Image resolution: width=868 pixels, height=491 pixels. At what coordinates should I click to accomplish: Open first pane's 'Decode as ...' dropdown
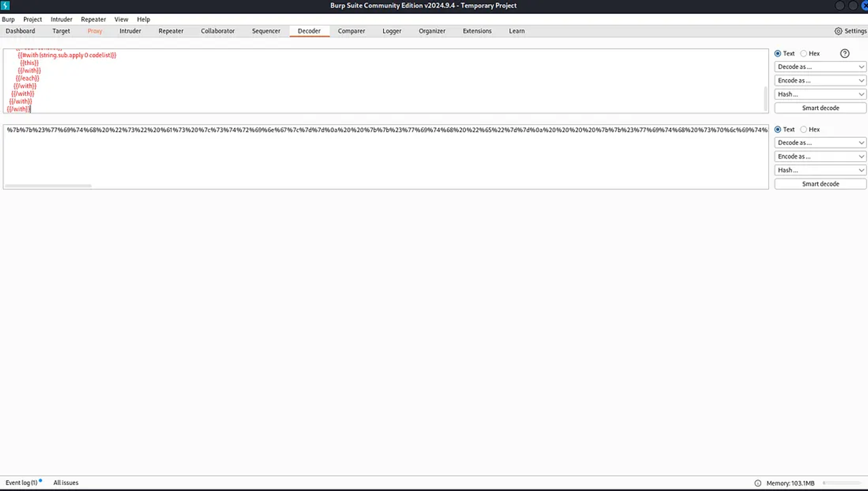point(820,67)
